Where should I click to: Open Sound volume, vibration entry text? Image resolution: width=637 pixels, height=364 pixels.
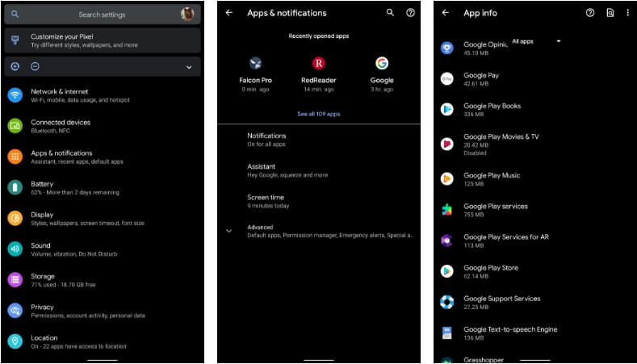74,249
